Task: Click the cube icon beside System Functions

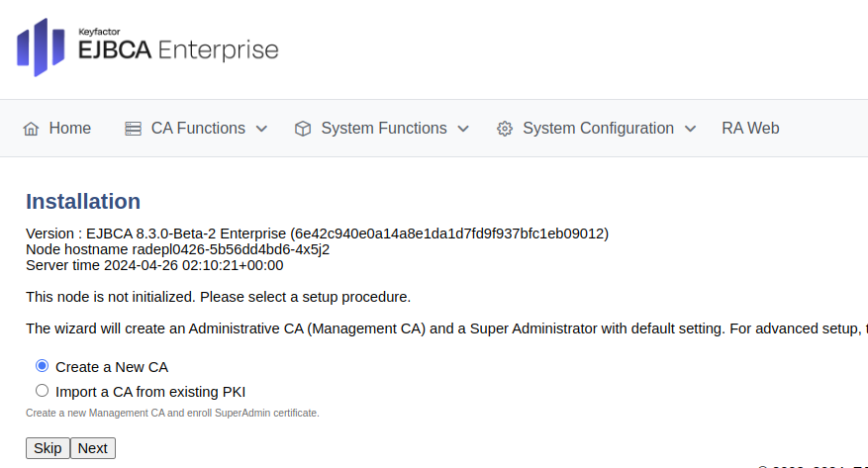Action: click(x=303, y=129)
